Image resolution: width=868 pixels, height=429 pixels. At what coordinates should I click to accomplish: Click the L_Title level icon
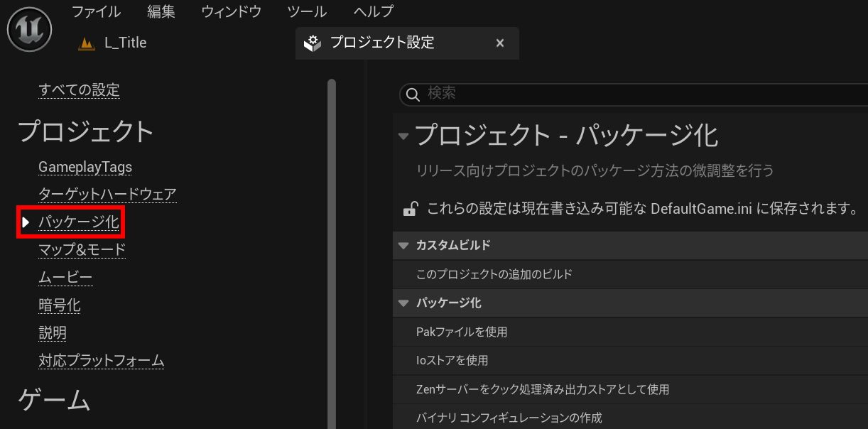(x=86, y=43)
